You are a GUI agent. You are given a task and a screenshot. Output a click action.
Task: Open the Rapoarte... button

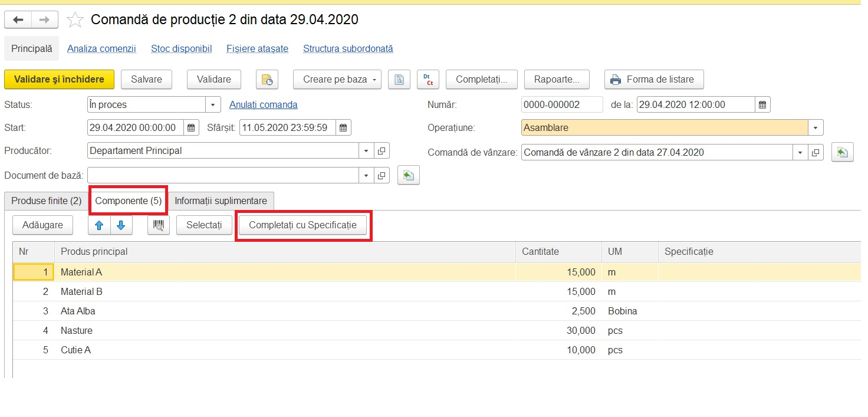click(557, 80)
